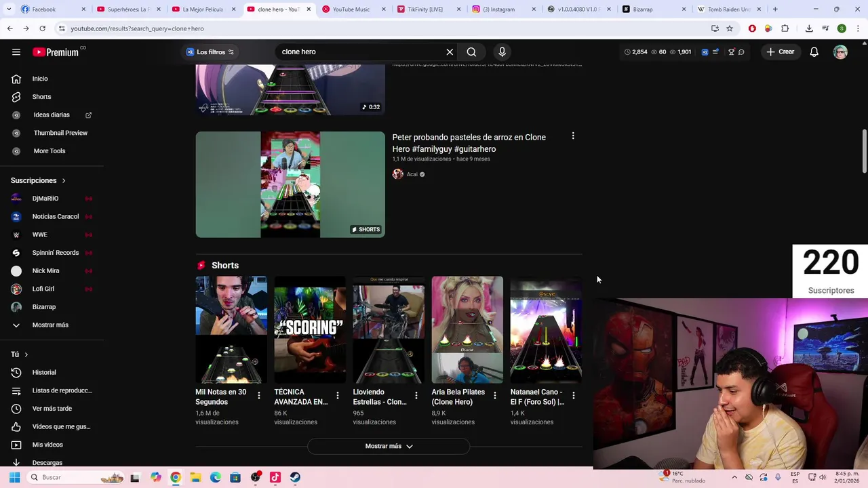
Task: Click the red Opera-style extension icon
Action: click(752, 28)
